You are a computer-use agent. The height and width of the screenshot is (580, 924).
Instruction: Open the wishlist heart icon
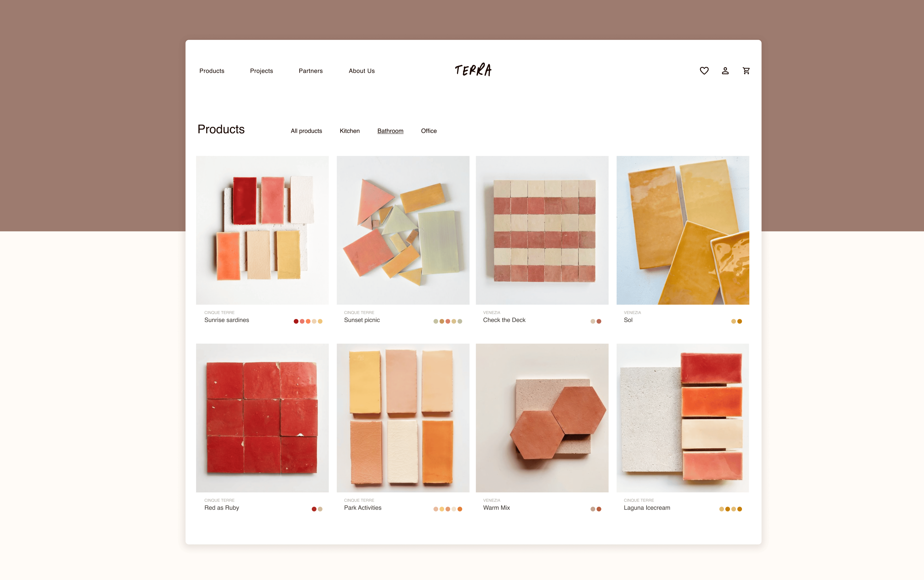[x=704, y=71]
